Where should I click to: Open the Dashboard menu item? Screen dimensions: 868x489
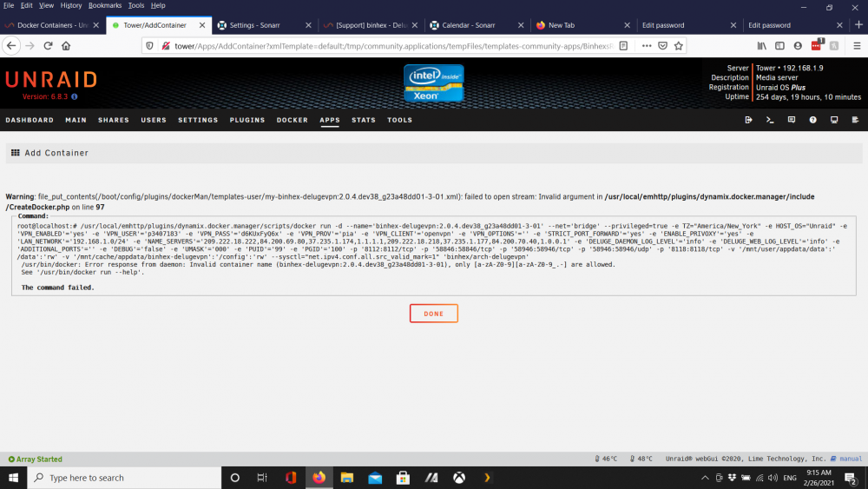click(x=30, y=120)
